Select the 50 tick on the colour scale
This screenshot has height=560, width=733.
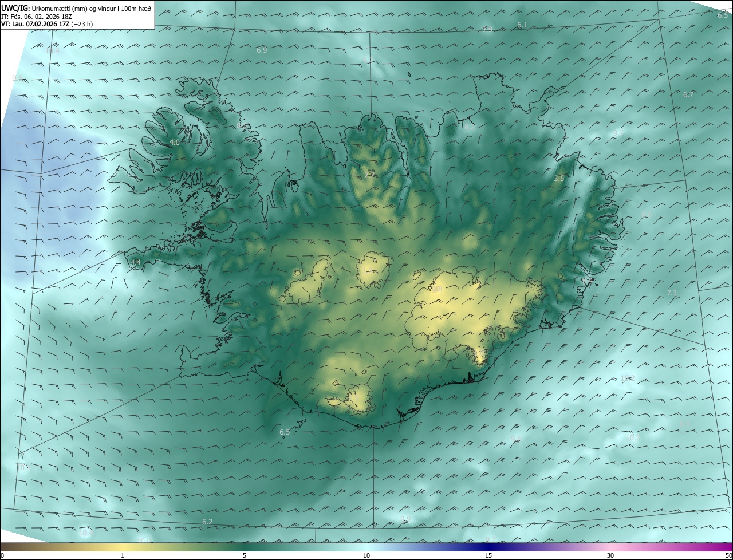[x=728, y=556]
